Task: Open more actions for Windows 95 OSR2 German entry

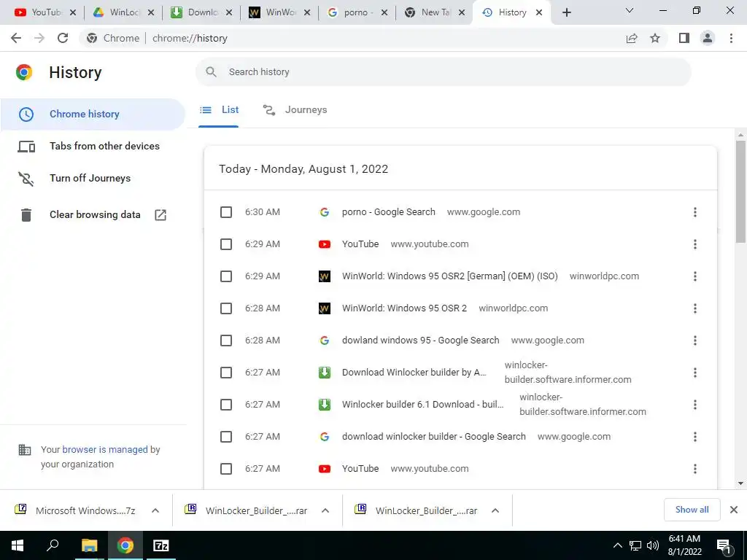Action: [695, 276]
